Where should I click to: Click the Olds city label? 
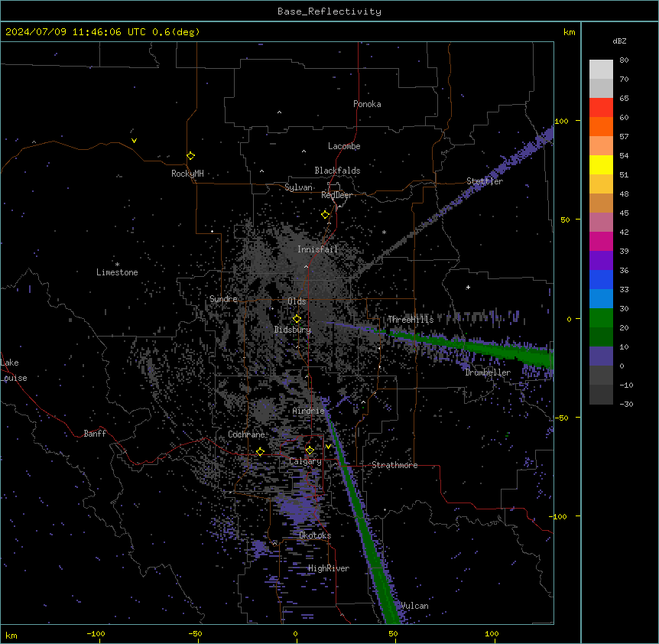point(297,301)
